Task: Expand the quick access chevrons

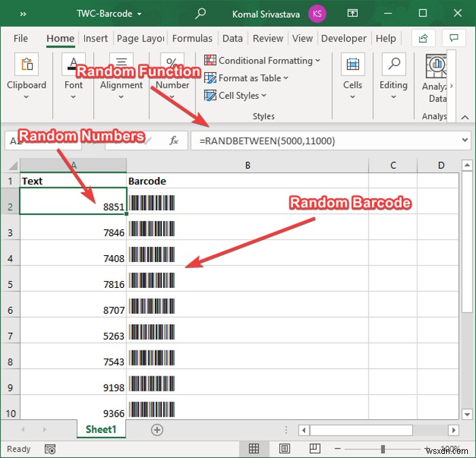Action: click(x=23, y=14)
